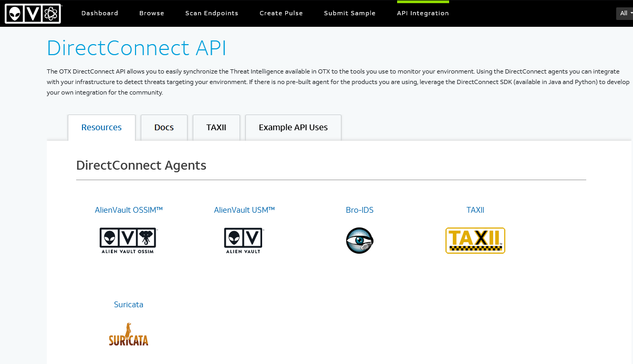
Task: Follow the Suricata text link
Action: 129,305
